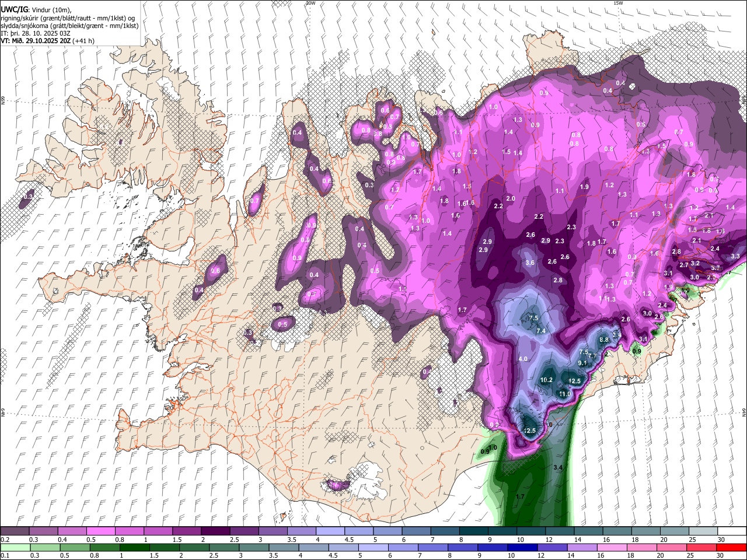Click the 4.0 precipitation value on the map
The image size is (747, 560).
click(523, 359)
